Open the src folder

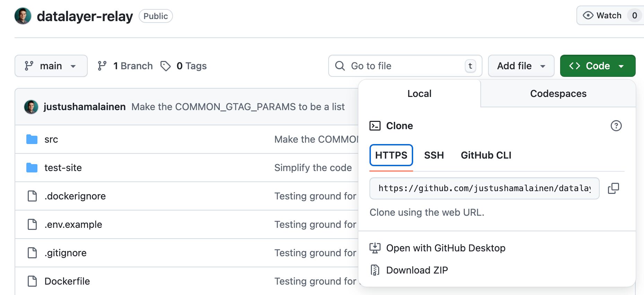(x=51, y=139)
